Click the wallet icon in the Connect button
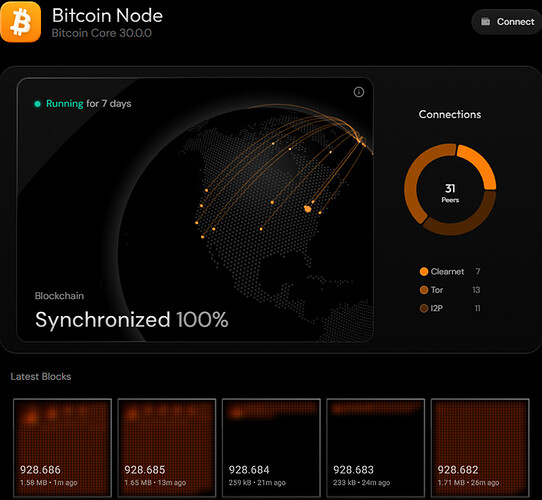 pyautogui.click(x=486, y=21)
